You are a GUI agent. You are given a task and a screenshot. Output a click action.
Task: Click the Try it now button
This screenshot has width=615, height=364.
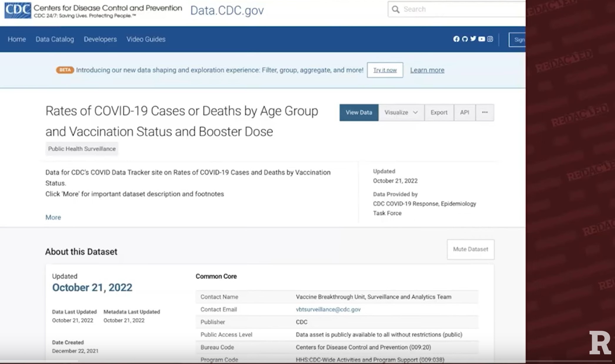click(x=385, y=70)
